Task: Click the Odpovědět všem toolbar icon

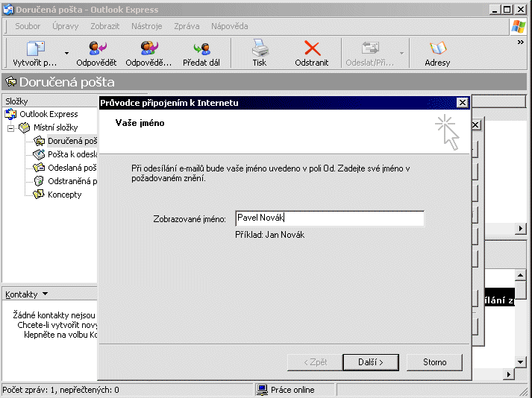Action: point(148,48)
